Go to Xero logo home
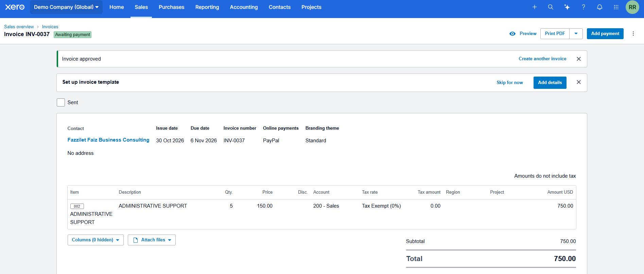 pyautogui.click(x=15, y=7)
